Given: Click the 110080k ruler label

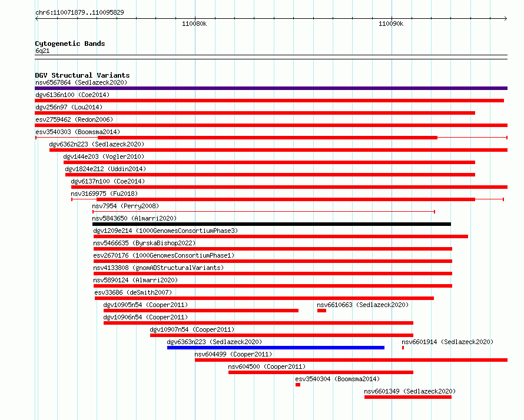Looking at the screenshot, I should (x=194, y=24).
